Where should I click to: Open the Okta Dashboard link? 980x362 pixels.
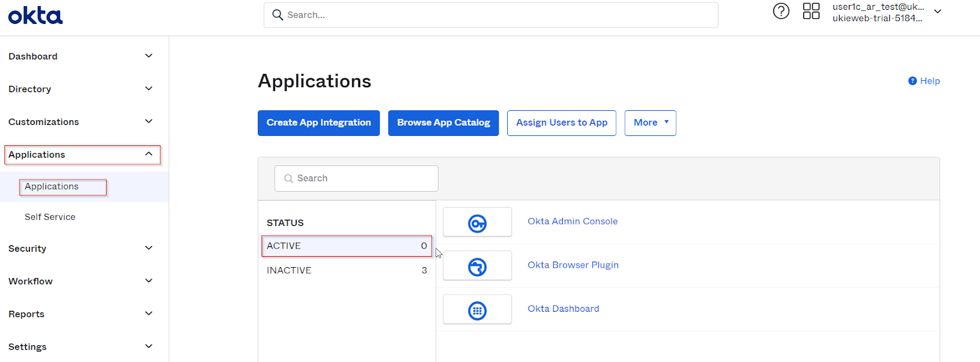[563, 309]
